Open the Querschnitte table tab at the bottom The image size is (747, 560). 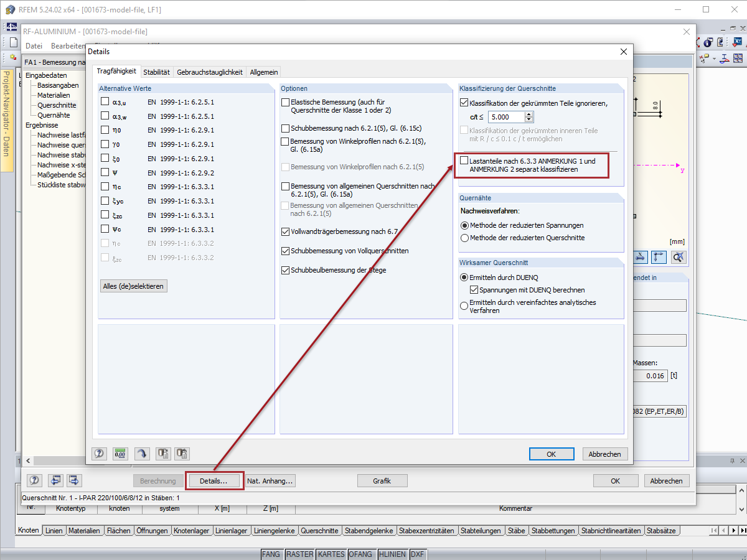(319, 531)
